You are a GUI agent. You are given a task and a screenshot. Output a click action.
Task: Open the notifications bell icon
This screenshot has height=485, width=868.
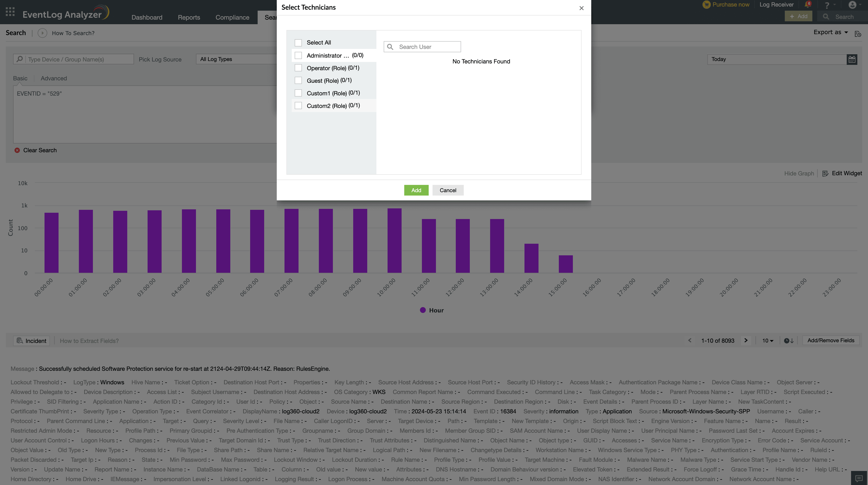(x=807, y=5)
